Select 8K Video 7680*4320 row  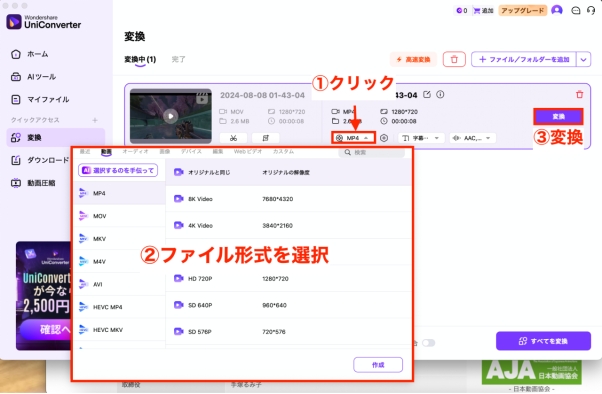click(x=288, y=199)
